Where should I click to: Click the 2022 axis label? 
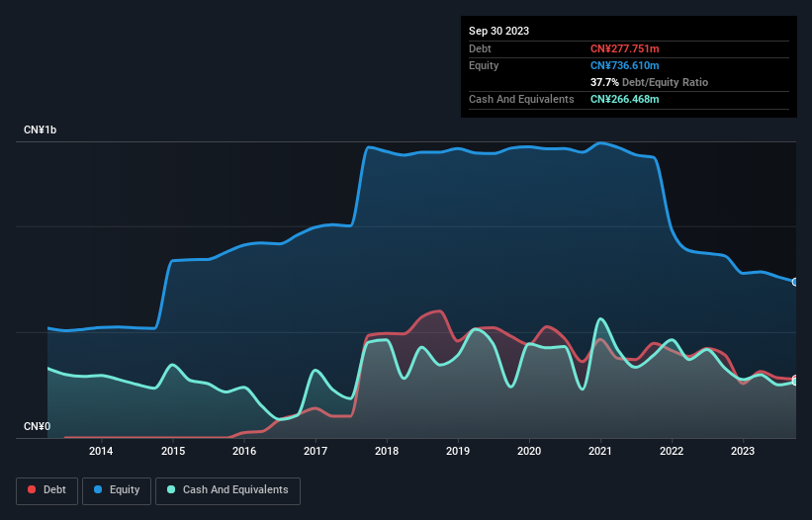click(x=672, y=451)
